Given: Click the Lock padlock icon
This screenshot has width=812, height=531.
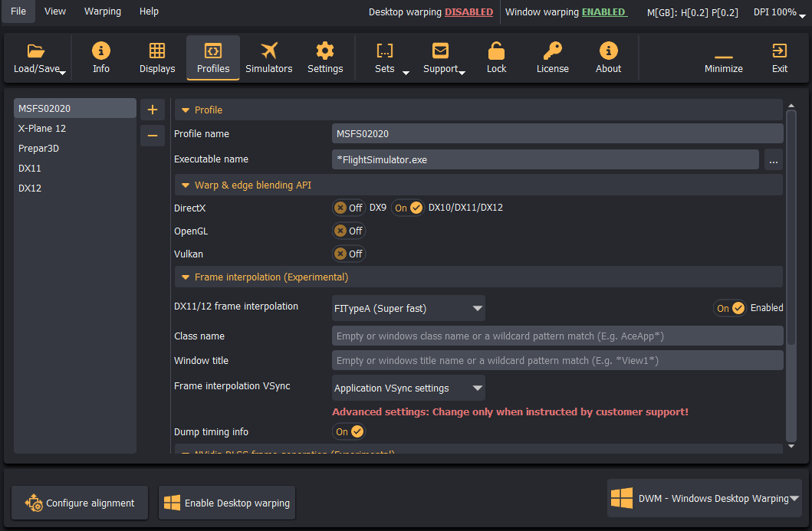Looking at the screenshot, I should [496, 51].
